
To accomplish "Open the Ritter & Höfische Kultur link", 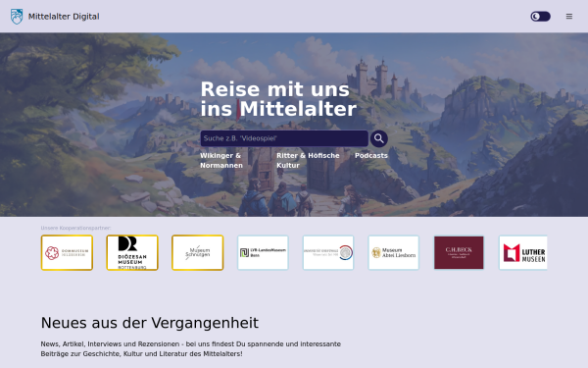I will pyautogui.click(x=308, y=160).
